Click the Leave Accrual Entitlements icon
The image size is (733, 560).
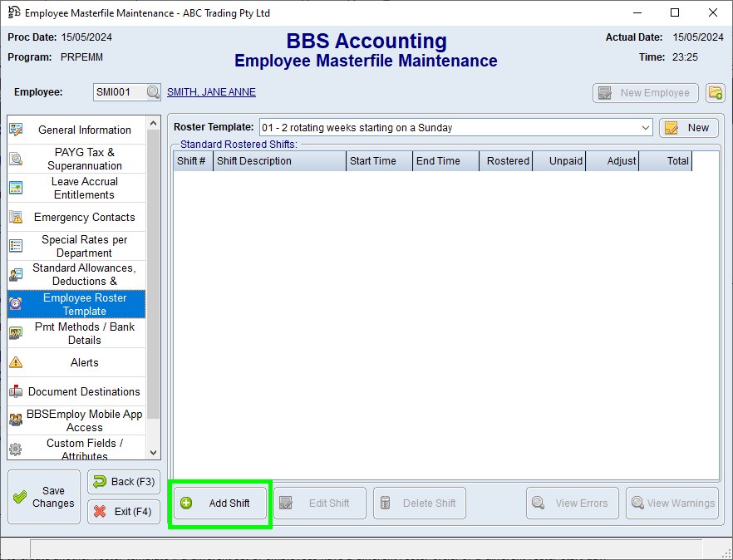16,188
